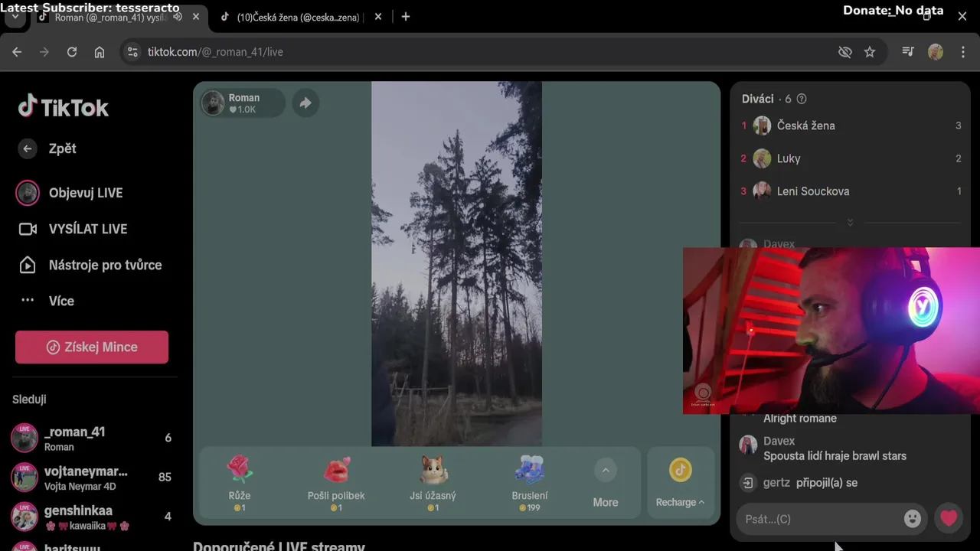The width and height of the screenshot is (980, 551).
Task: Send a heart like
Action: (x=949, y=519)
